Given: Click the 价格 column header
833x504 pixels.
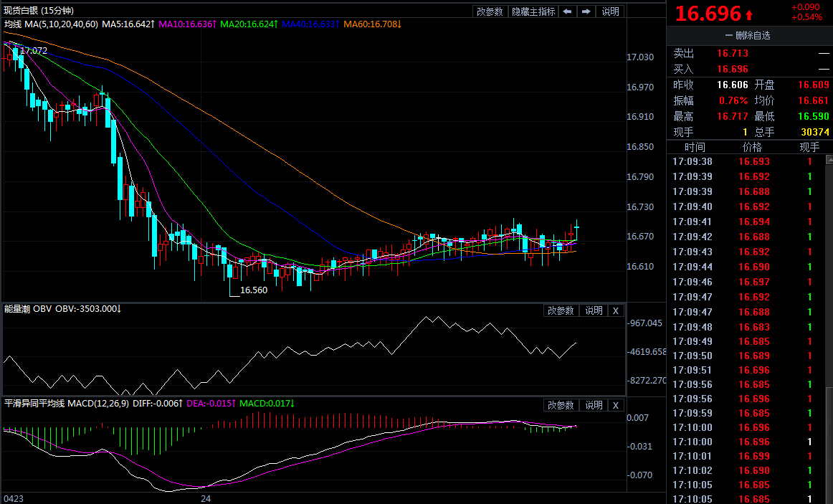Looking at the screenshot, I should pos(752,147).
